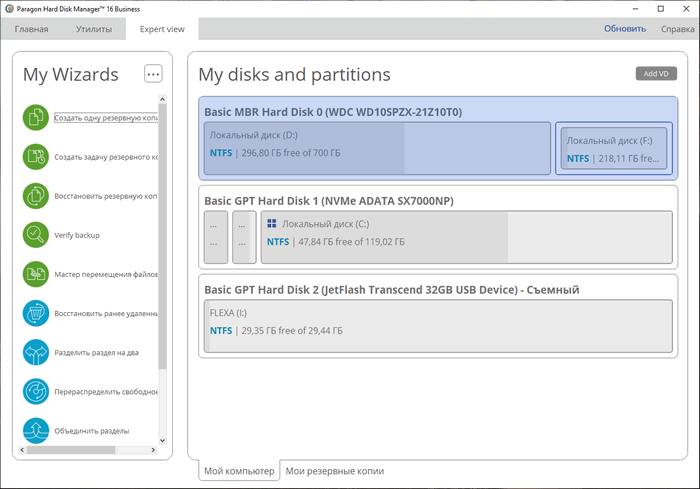Click the Verify backup checkmark icon
This screenshot has width=700, height=489.
tap(36, 235)
